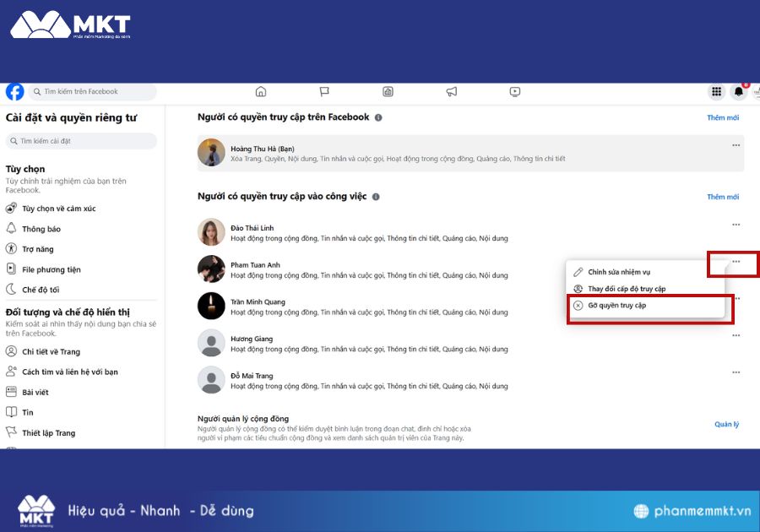Viewport: 760px width, 532px height.
Task: Click the book icon next to Tin
Action: pyautogui.click(x=11, y=412)
